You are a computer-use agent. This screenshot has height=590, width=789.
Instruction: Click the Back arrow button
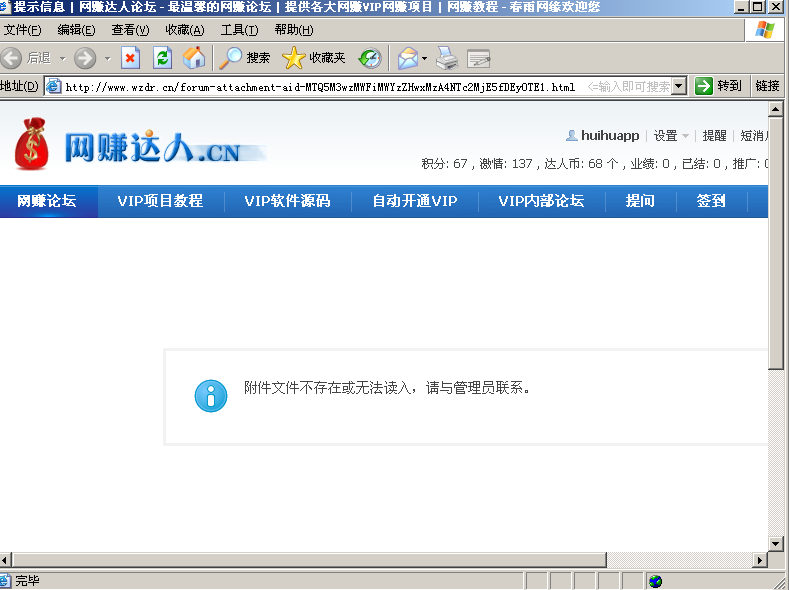tap(13, 58)
